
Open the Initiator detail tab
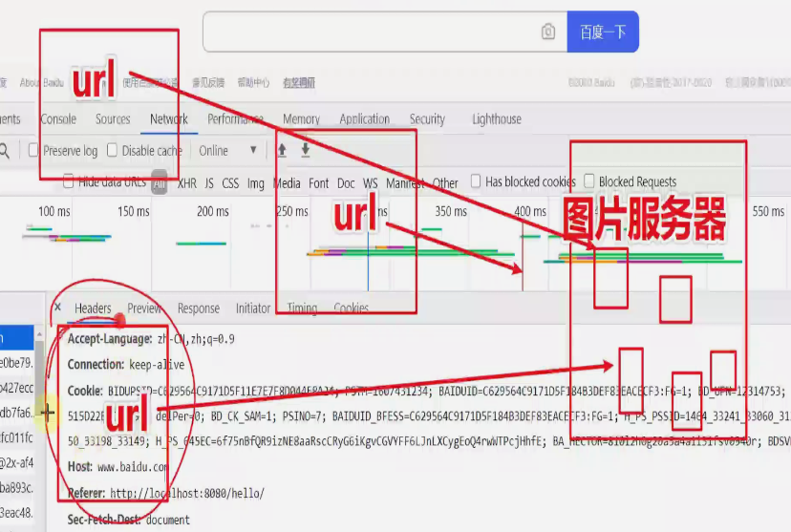[253, 309]
